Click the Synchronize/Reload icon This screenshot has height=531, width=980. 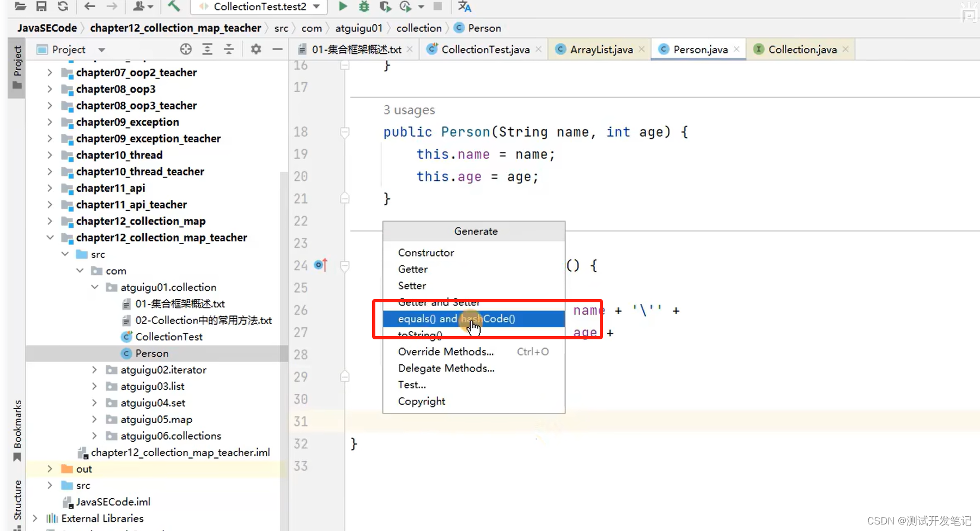click(x=63, y=7)
